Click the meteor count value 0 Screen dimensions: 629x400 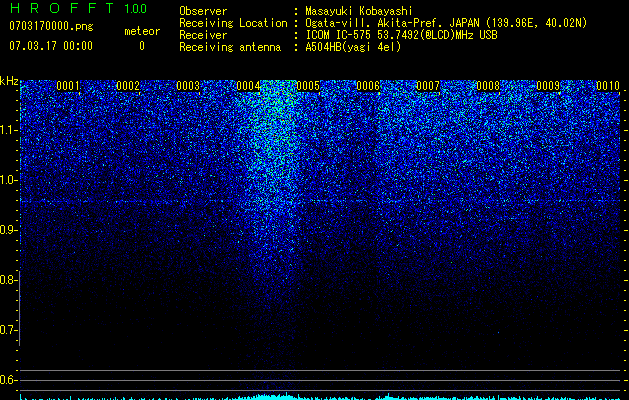tap(142, 46)
